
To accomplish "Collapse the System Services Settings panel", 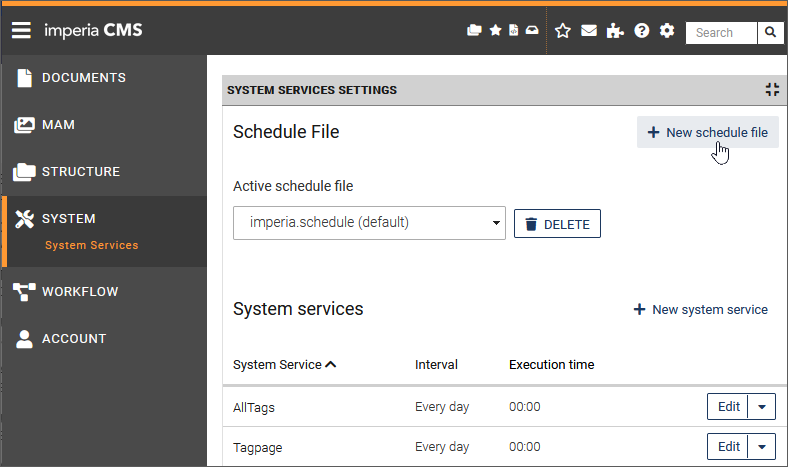I will 772,89.
